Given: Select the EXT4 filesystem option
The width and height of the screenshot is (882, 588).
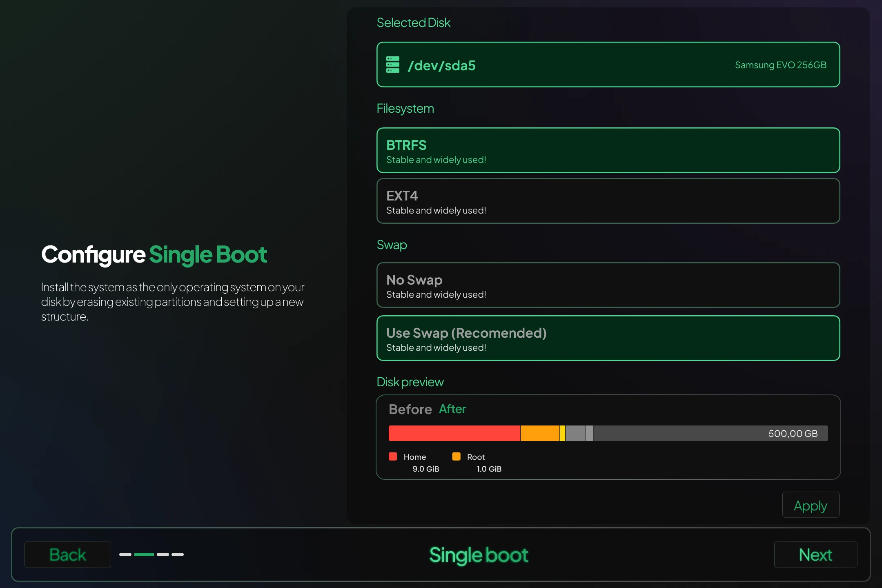Looking at the screenshot, I should click(608, 201).
